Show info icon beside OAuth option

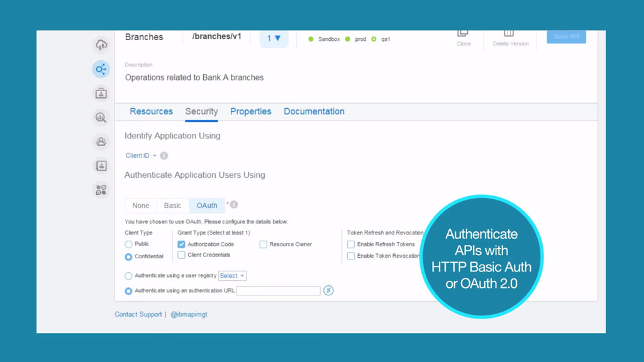234,204
